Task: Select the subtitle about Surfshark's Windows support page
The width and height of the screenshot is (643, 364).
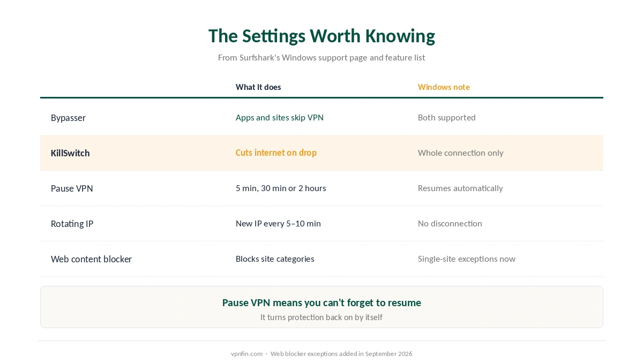Action: (322, 57)
